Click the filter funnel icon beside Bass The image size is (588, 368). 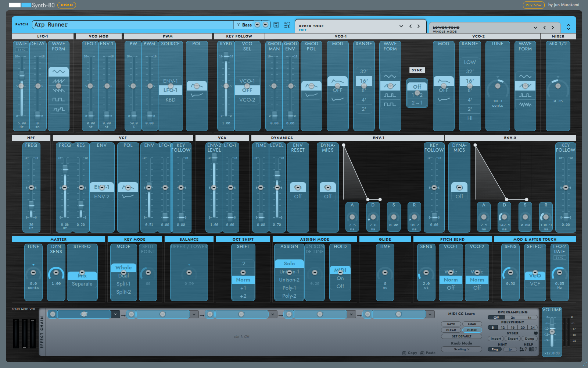238,25
